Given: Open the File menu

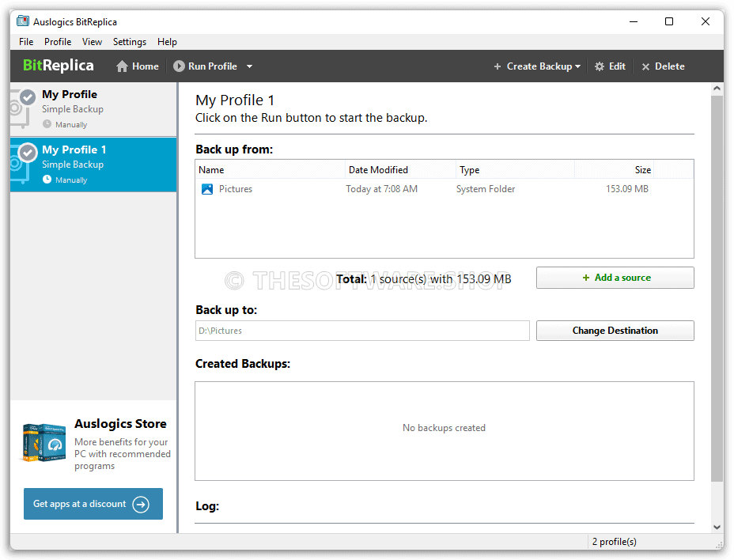Looking at the screenshot, I should click(x=26, y=42).
